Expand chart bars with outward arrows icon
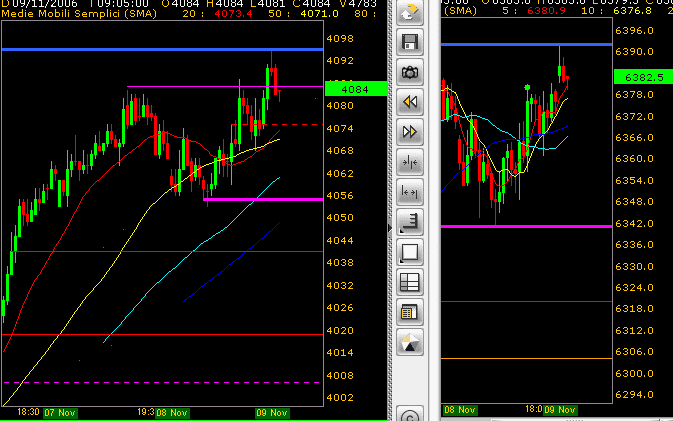Screen dimensions: 673x421 coord(410,192)
